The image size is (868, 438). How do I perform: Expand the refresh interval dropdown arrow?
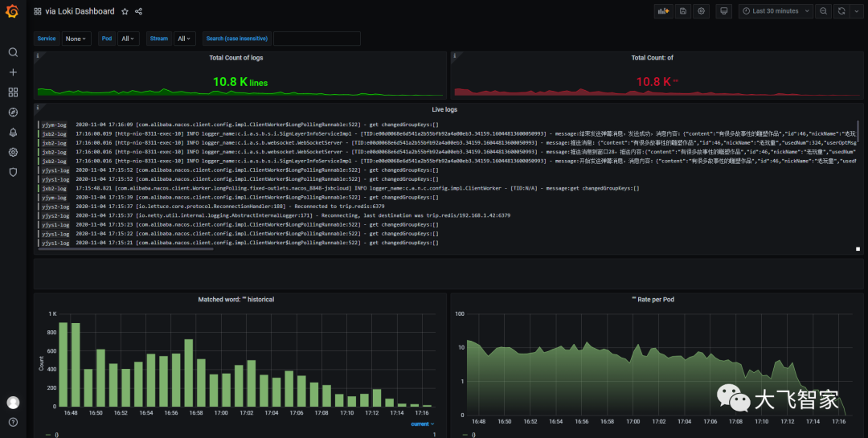(x=857, y=11)
